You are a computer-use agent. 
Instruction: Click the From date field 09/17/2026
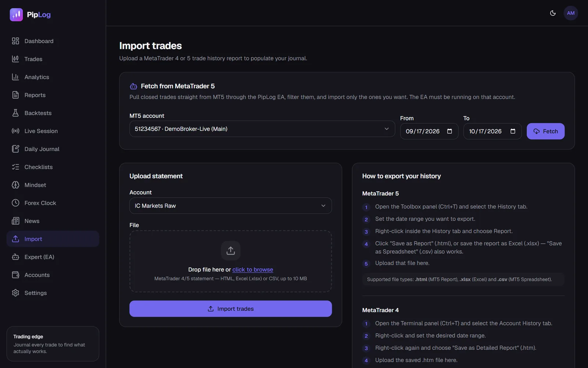tap(429, 131)
